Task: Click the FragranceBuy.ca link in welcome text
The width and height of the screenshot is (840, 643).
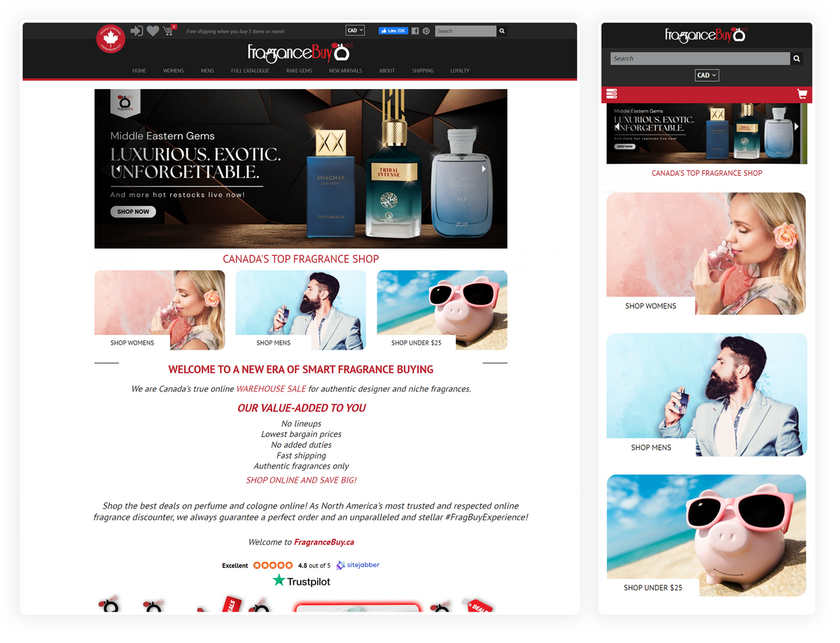Action: (x=324, y=542)
